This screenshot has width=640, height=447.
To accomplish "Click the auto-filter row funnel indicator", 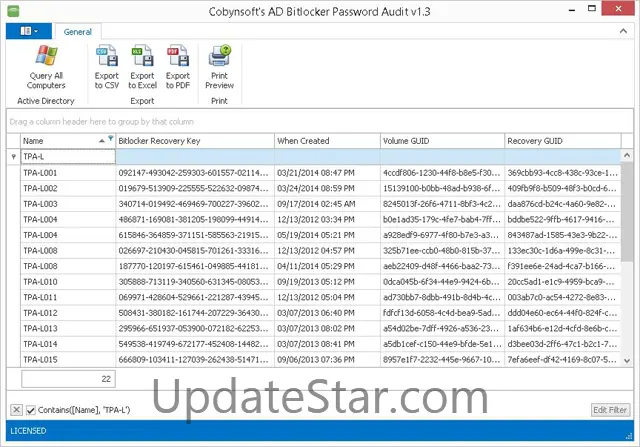I will 13,156.
